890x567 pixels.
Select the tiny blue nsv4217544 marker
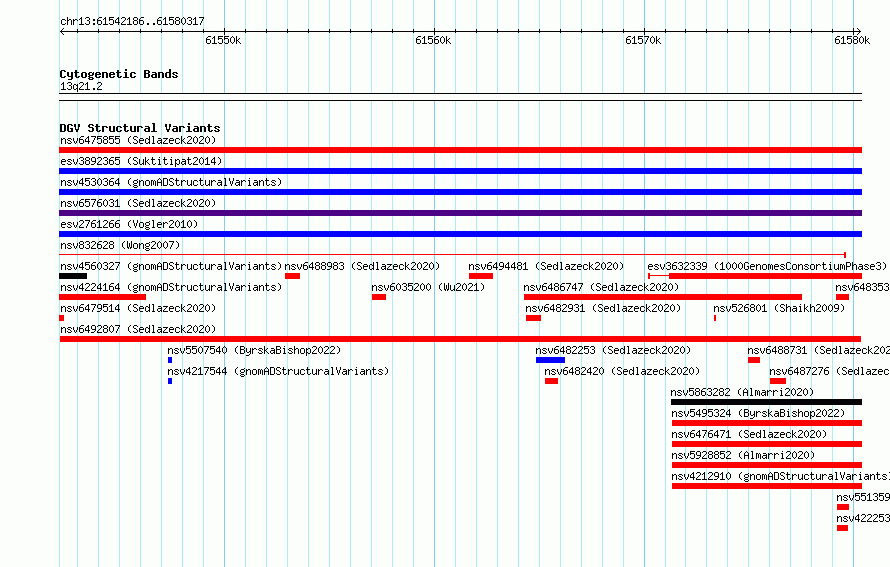(170, 381)
